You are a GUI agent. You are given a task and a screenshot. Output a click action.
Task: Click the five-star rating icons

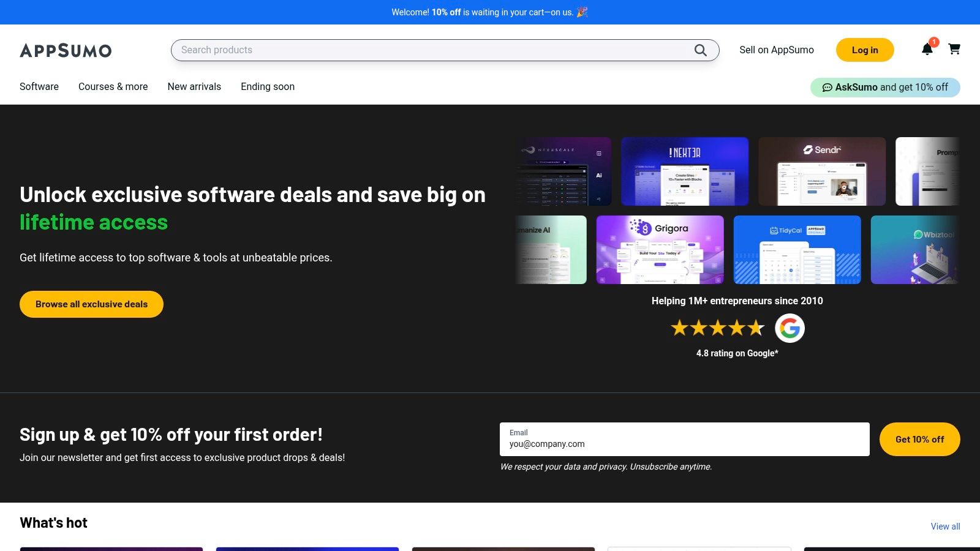point(718,328)
